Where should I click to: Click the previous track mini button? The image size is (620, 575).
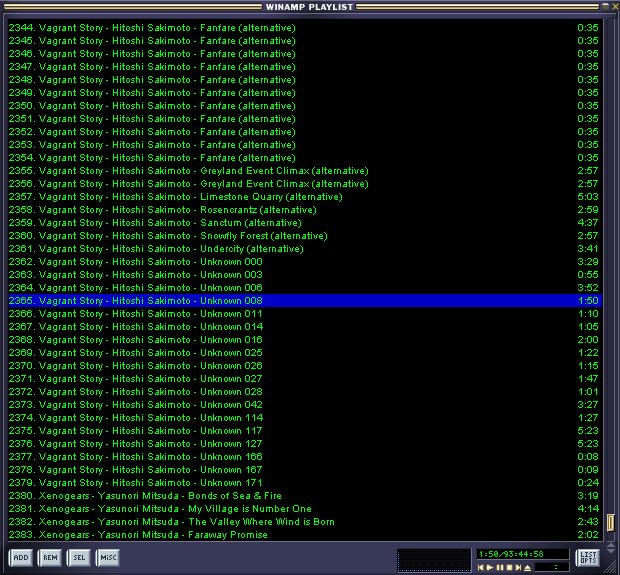[x=481, y=567]
